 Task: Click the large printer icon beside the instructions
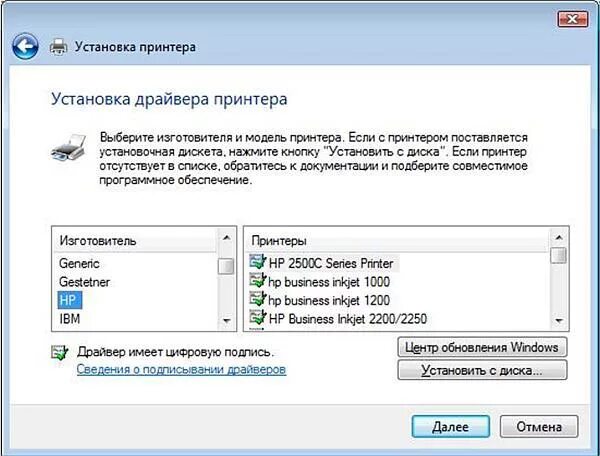69,147
